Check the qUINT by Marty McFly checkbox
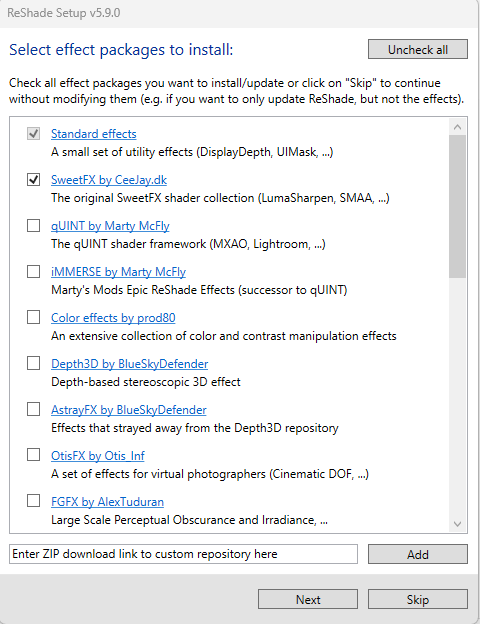The image size is (480, 624). coord(33,225)
